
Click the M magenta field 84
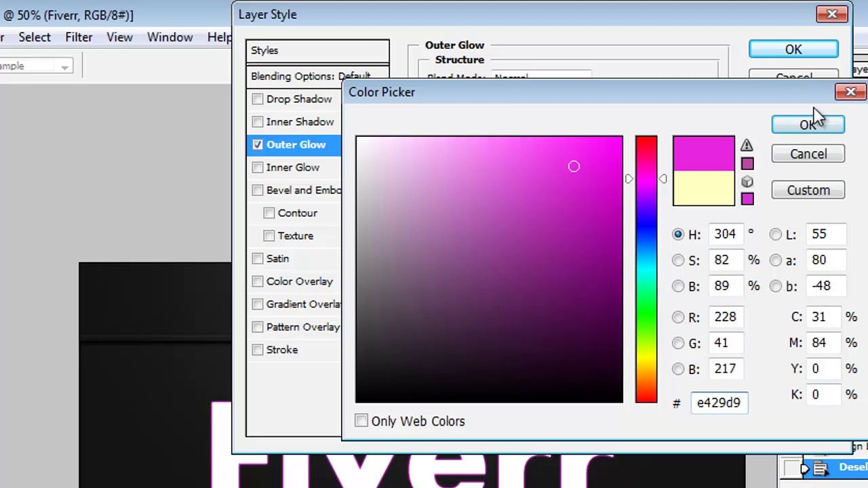823,343
